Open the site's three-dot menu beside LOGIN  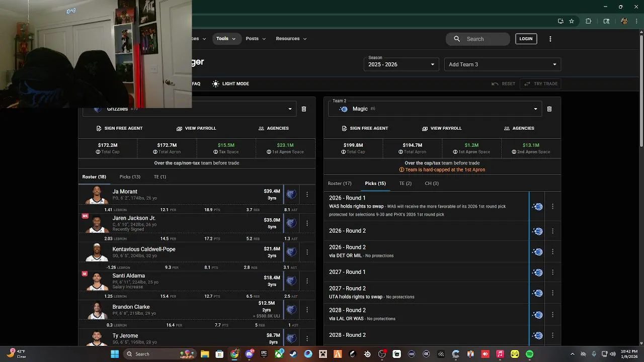coord(550,39)
